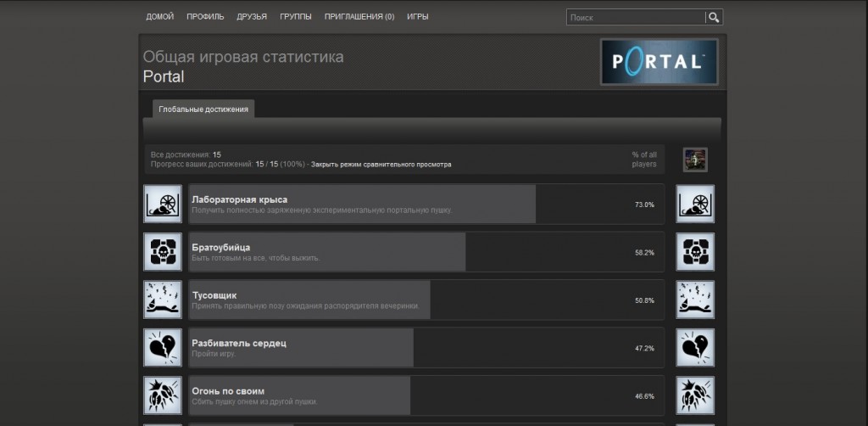Click Сбить пушку огнем из другой пушки description
The image size is (868, 426).
[x=254, y=401]
